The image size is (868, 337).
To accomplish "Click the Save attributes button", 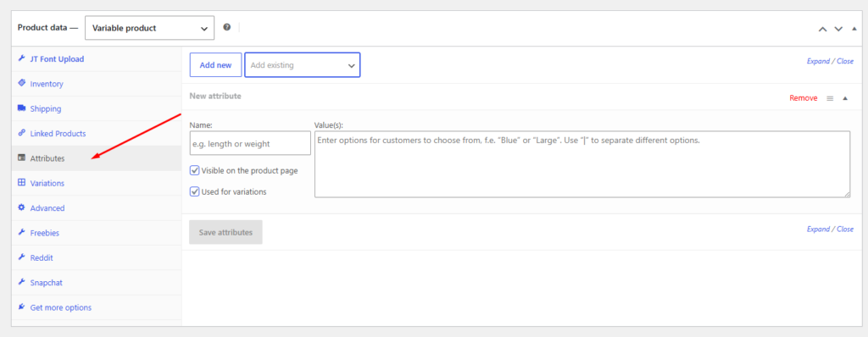I will pos(225,232).
